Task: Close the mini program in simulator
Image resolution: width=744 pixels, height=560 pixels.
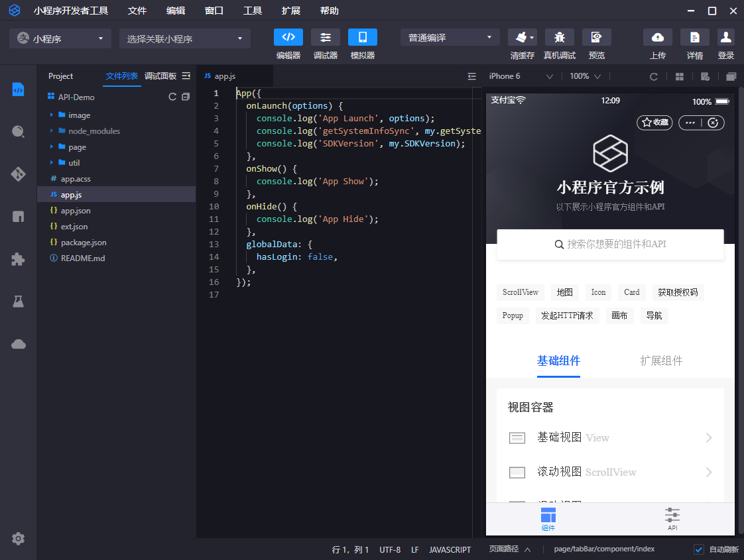Action: pos(713,123)
